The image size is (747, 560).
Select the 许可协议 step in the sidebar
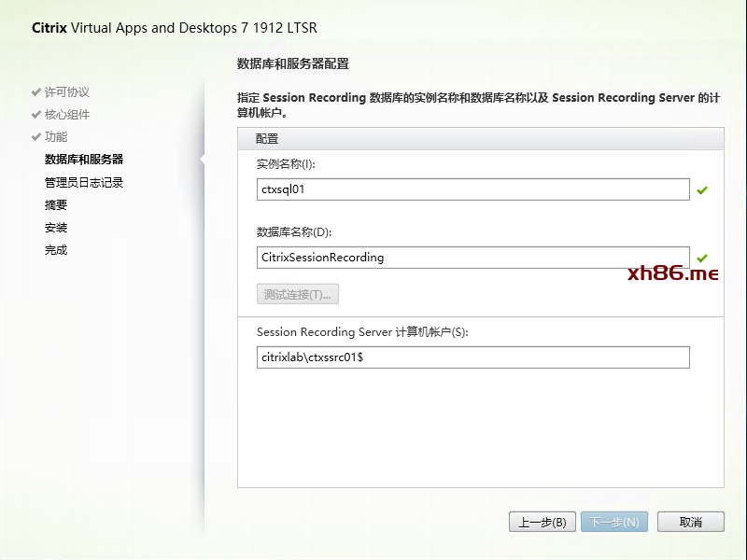[x=67, y=91]
